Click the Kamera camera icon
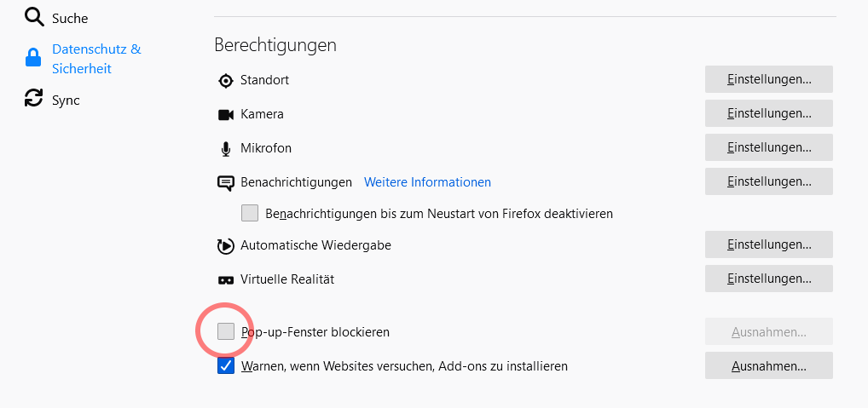The width and height of the screenshot is (868, 408). pos(226,115)
